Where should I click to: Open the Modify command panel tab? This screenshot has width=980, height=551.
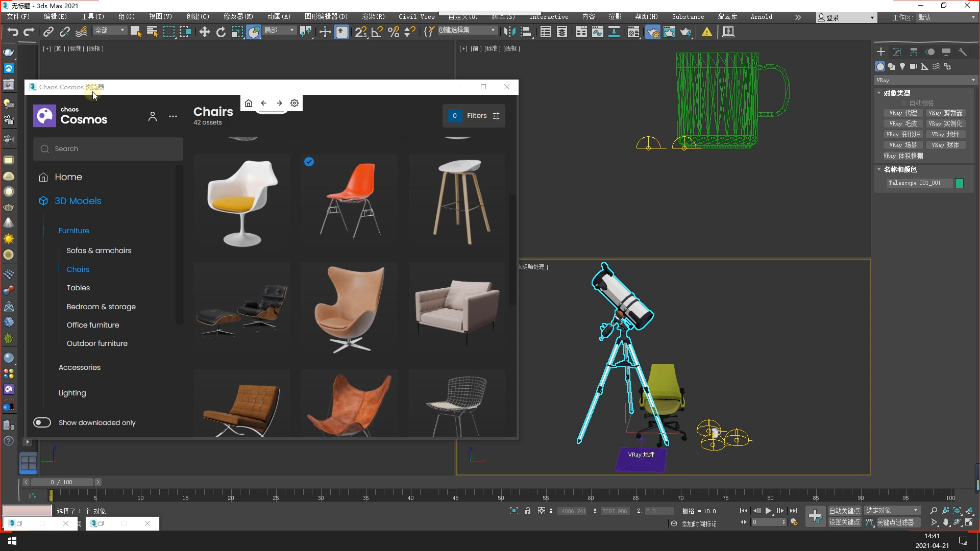click(x=897, y=52)
